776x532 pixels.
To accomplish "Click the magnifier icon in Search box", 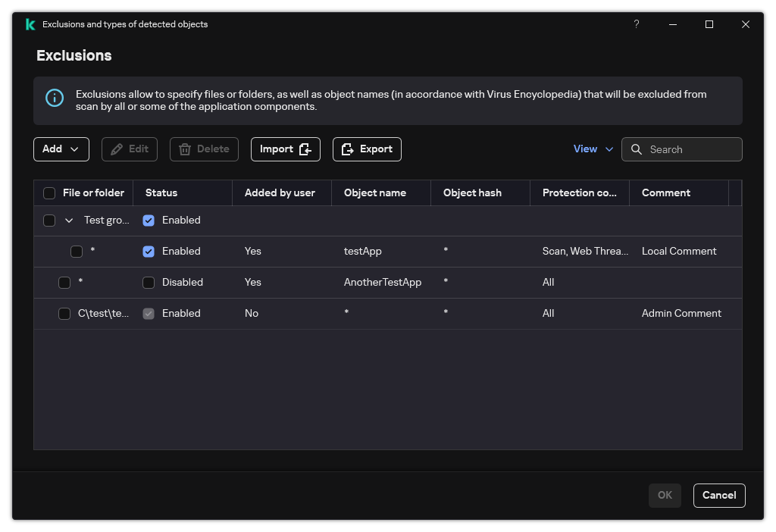I will (637, 149).
